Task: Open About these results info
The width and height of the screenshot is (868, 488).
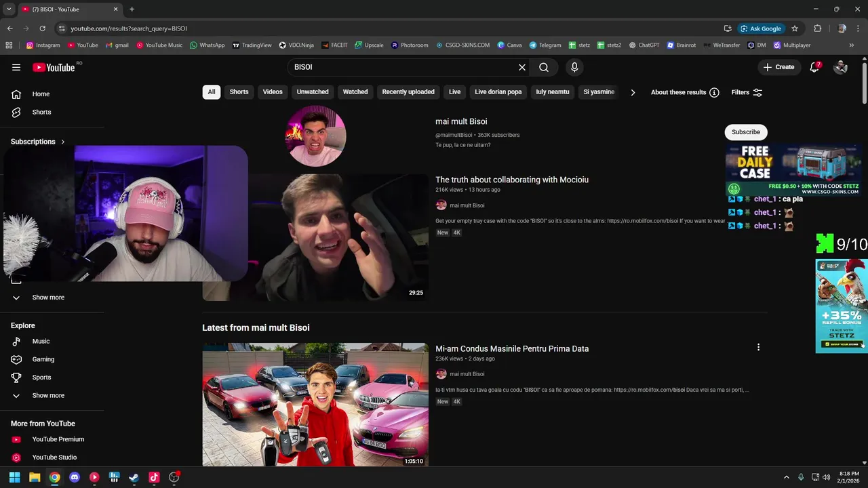Action: [x=685, y=92]
